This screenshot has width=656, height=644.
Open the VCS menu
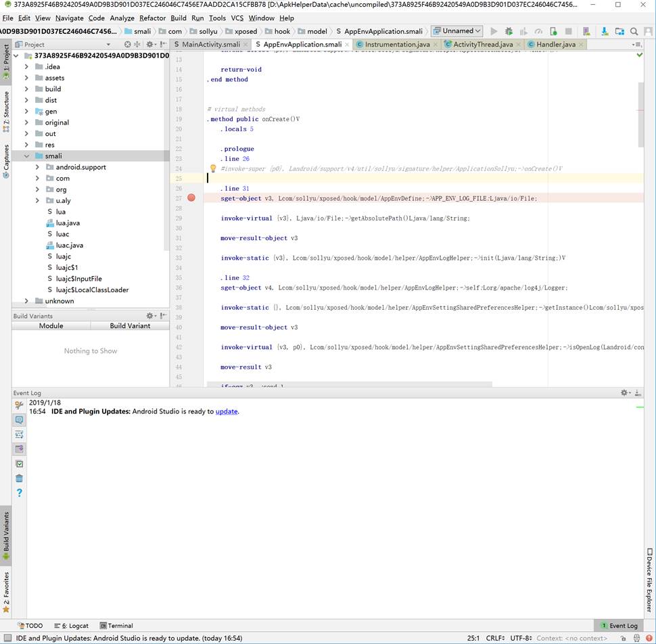click(237, 18)
